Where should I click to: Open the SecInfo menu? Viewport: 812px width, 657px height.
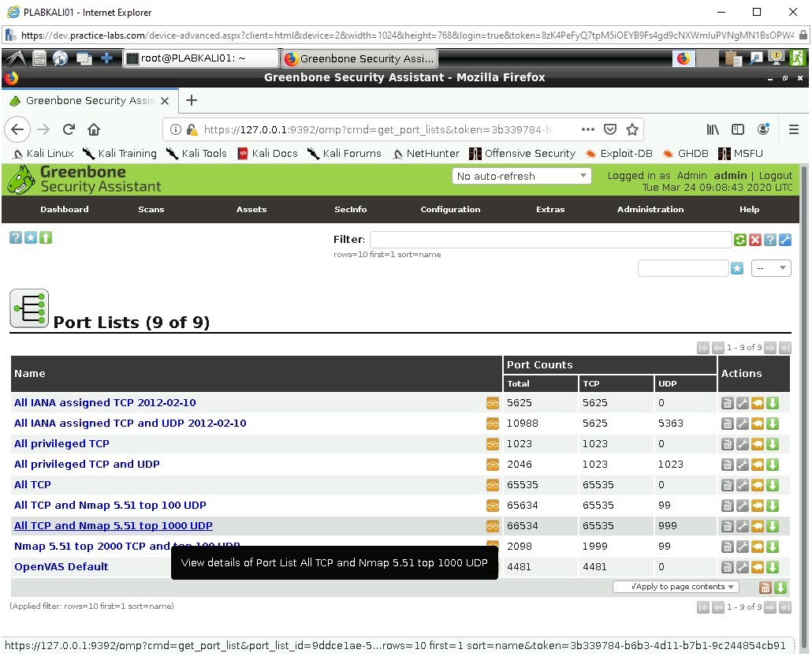pyautogui.click(x=350, y=209)
